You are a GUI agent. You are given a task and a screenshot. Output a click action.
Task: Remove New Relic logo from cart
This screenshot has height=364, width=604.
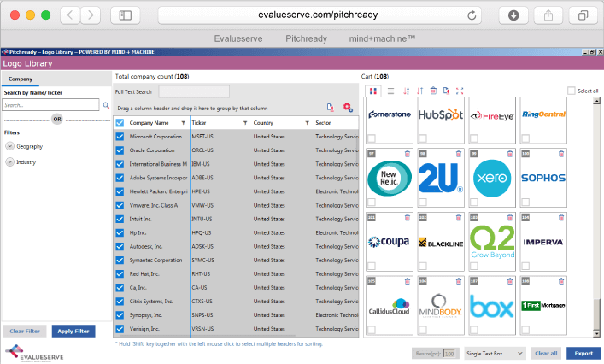pyautogui.click(x=408, y=154)
